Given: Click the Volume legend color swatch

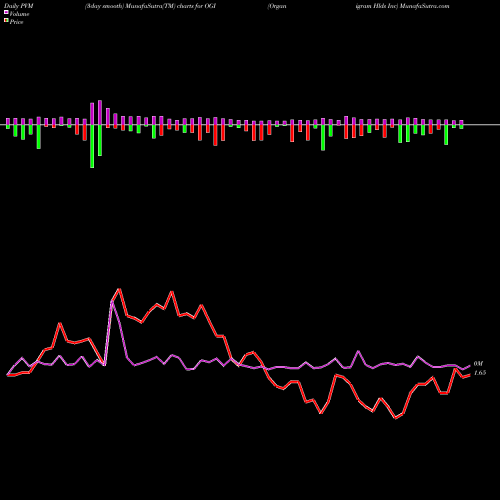Looking at the screenshot, I should tap(6, 13).
